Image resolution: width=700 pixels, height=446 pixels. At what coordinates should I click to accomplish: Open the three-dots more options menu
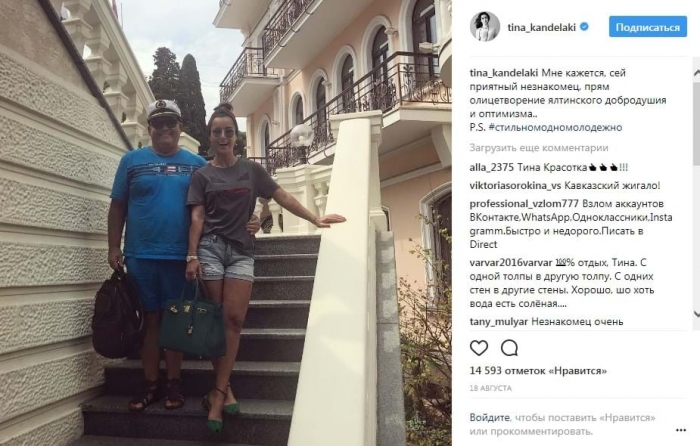point(681,430)
